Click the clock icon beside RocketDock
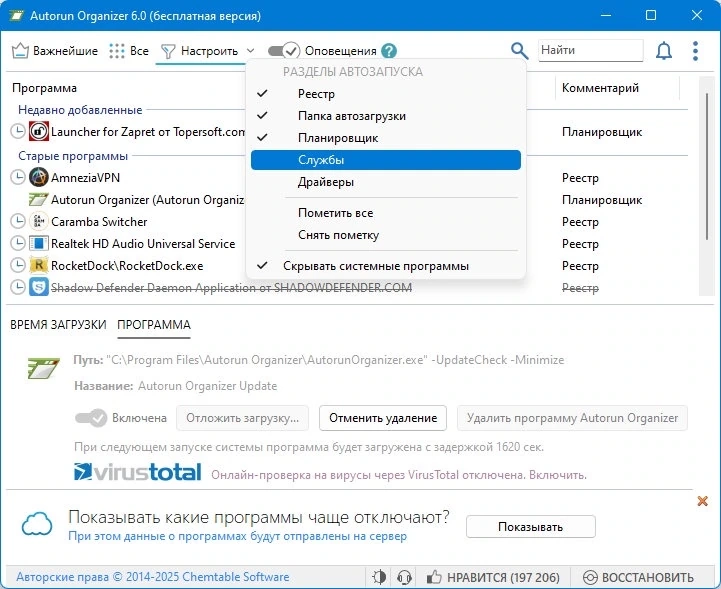The width and height of the screenshot is (721, 589). click(17, 264)
